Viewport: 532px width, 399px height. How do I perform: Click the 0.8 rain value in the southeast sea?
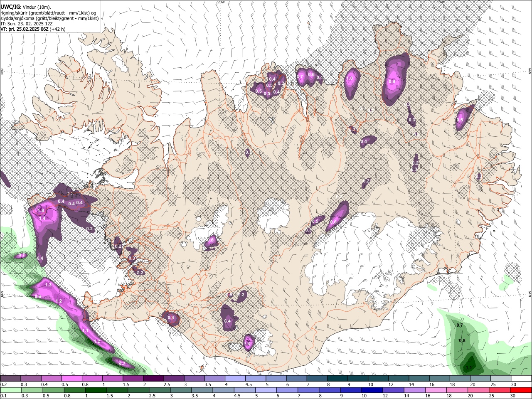(462, 341)
